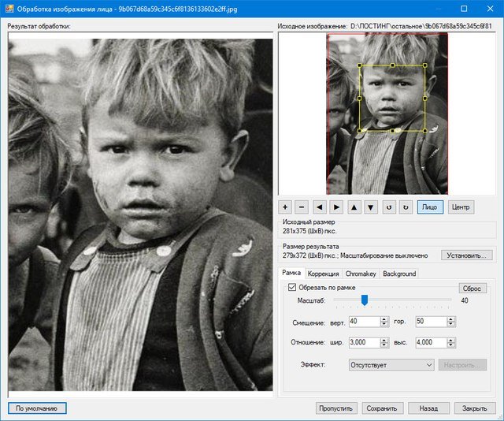This screenshot has height=421, width=504.
Task: Select top-middle handle of yellow crop frame
Action: point(392,65)
